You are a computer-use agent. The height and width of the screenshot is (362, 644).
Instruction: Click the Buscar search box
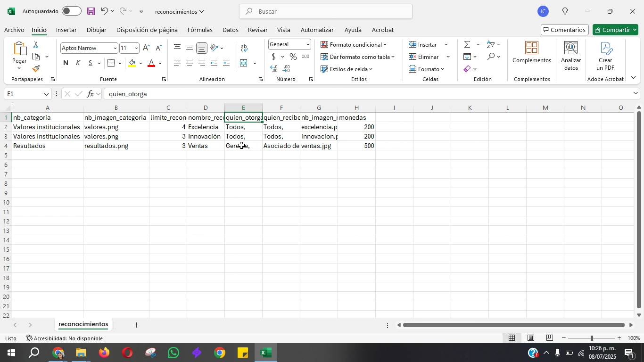pos(326,11)
